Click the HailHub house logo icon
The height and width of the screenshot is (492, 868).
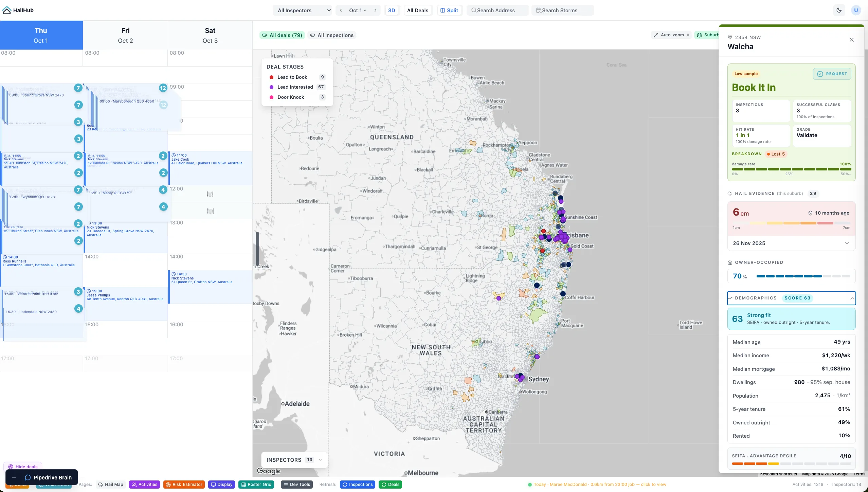point(7,10)
